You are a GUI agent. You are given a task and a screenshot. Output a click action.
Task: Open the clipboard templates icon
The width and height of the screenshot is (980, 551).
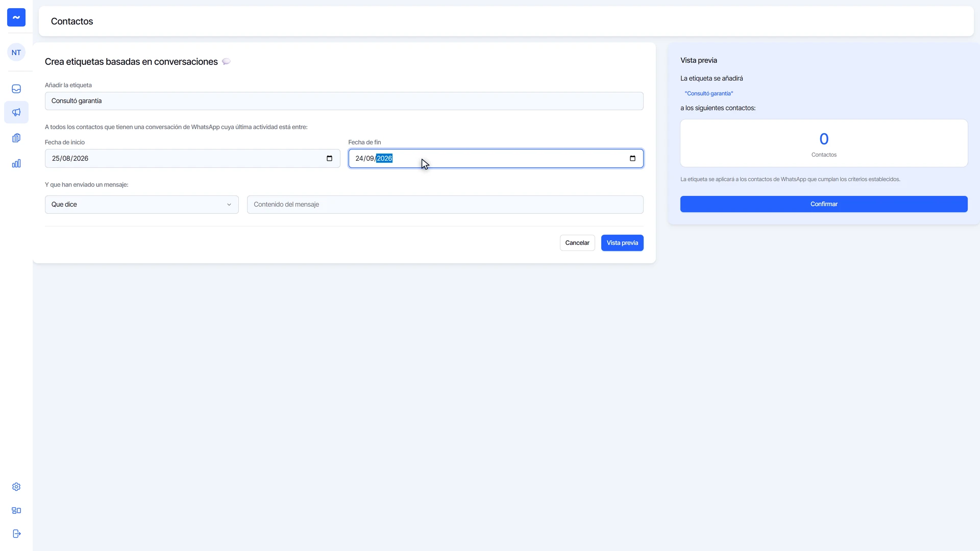coord(16,138)
